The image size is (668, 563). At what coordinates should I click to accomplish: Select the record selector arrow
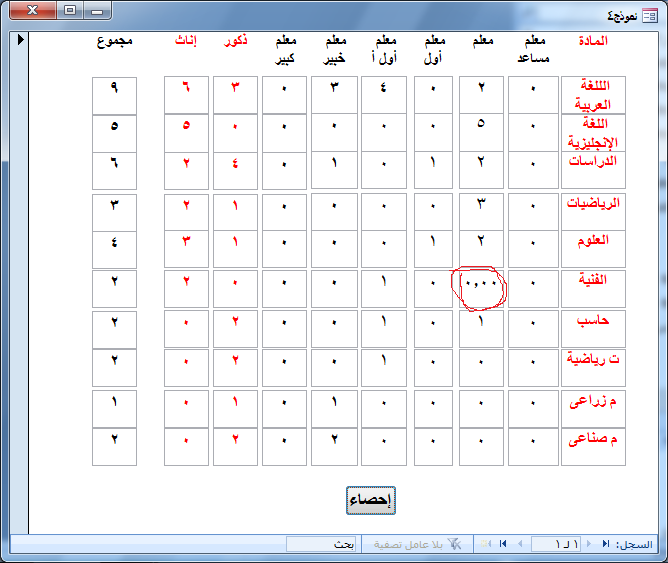(20, 40)
